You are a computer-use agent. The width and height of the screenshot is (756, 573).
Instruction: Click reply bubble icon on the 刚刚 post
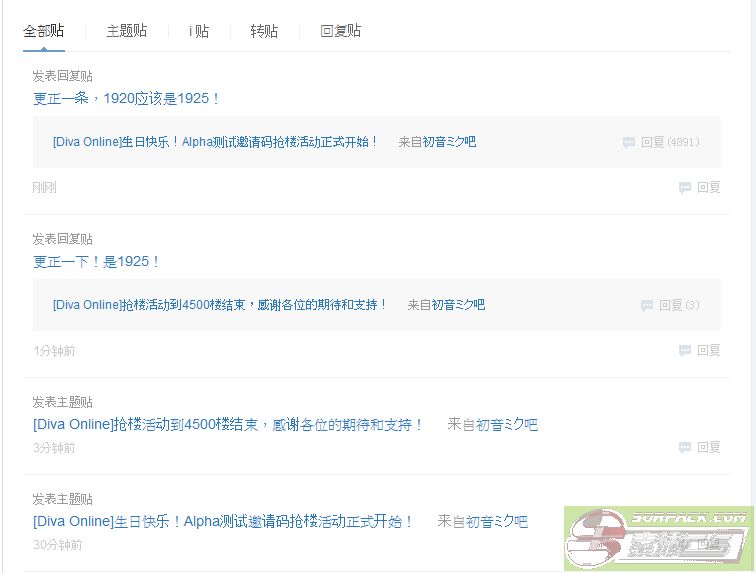[x=685, y=187]
